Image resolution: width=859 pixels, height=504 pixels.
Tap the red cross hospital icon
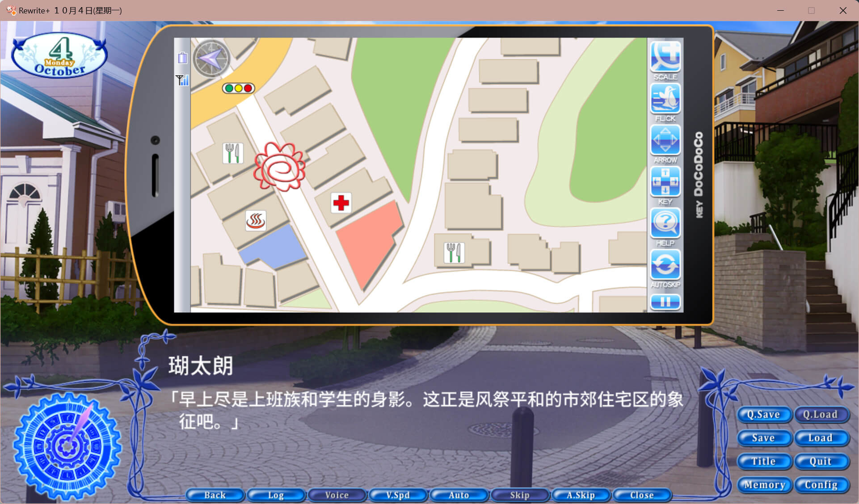341,203
